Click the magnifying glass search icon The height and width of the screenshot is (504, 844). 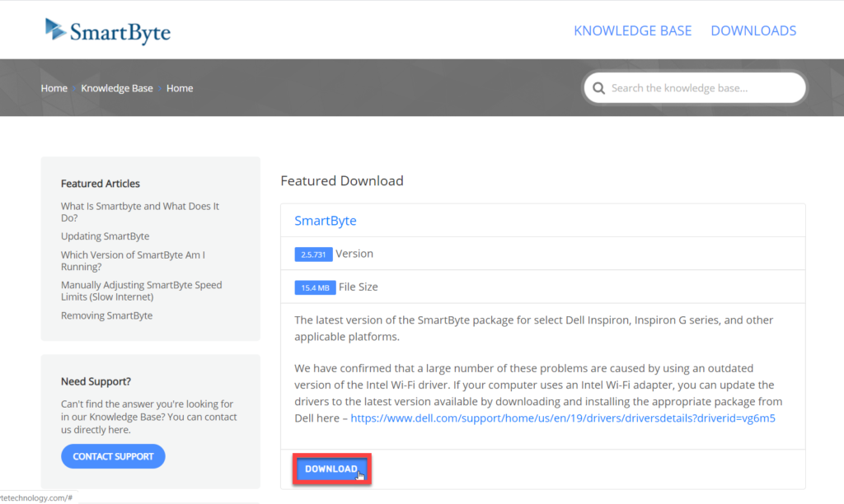pyautogui.click(x=599, y=87)
